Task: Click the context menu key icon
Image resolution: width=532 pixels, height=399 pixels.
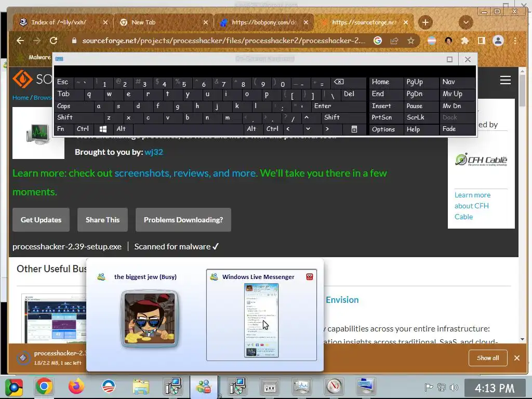Action: pyautogui.click(x=354, y=129)
